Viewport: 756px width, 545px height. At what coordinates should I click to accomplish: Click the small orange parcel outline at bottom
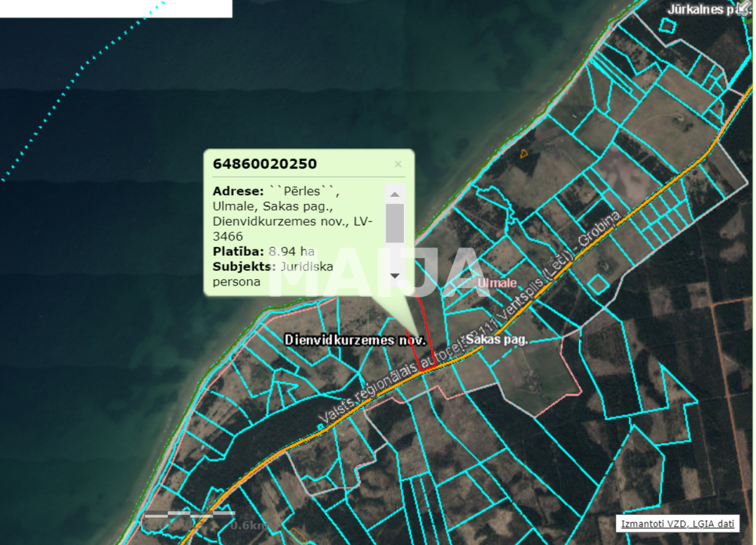tap(299, 535)
